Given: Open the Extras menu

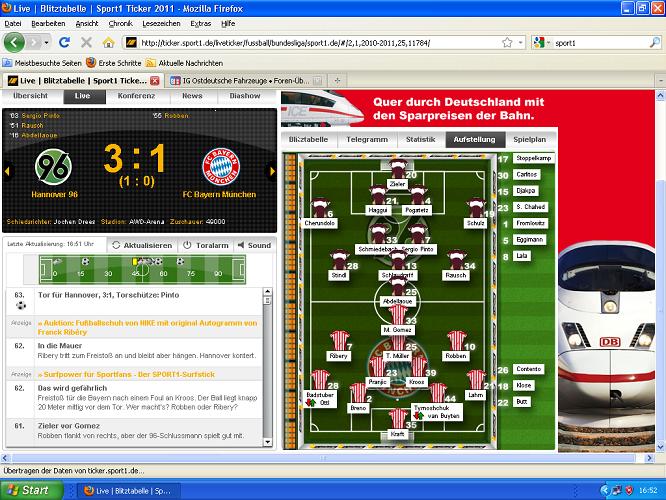Looking at the screenshot, I should tap(200, 24).
